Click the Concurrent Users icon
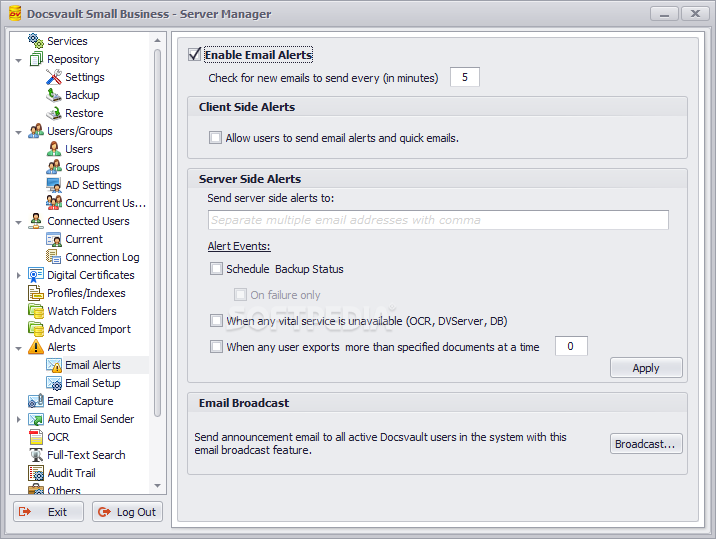 click(x=54, y=203)
